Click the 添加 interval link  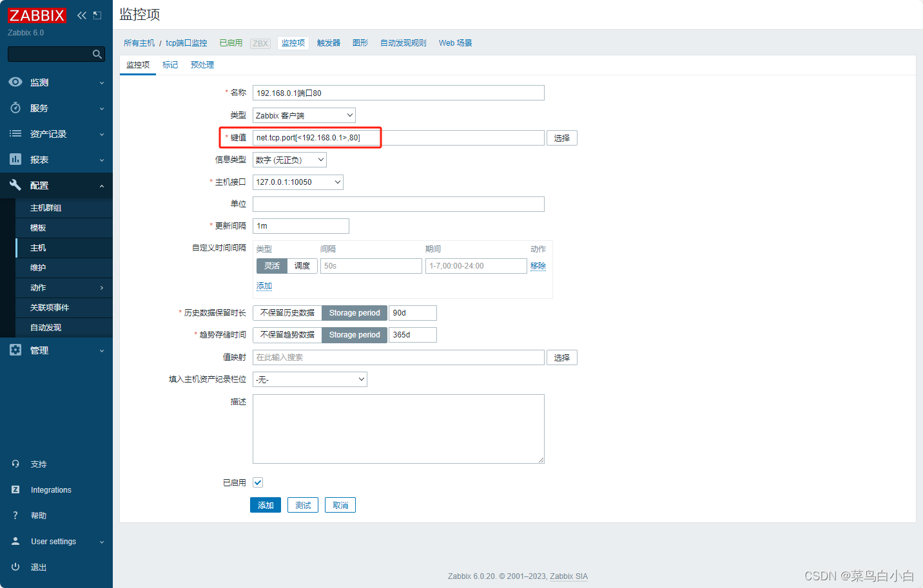(264, 286)
